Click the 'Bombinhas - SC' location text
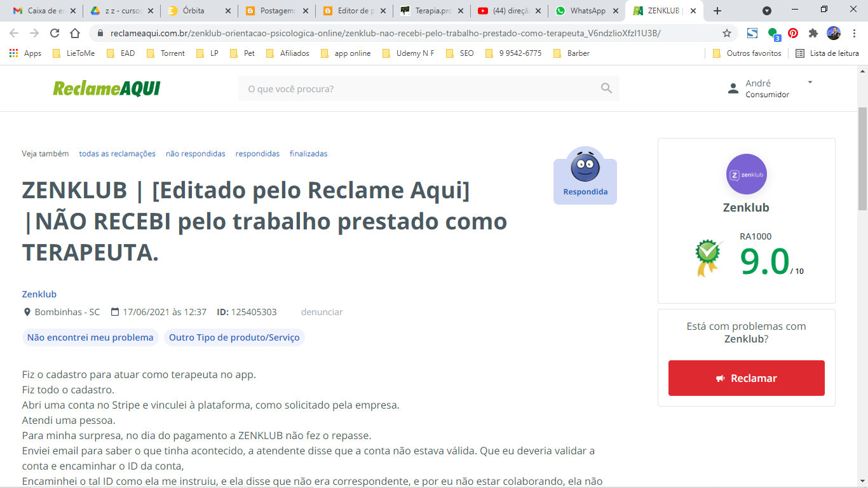868x488 pixels. tap(67, 312)
